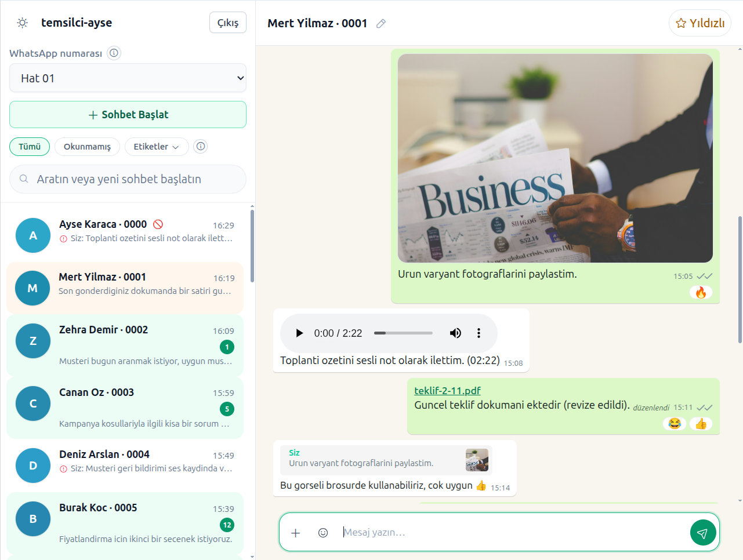Click Ayse Karaca avatar A
Viewport: 743px width, 560px height.
point(33,235)
